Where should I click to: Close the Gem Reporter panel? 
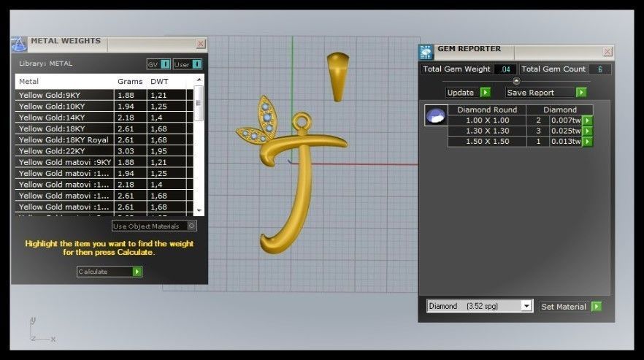click(x=607, y=51)
